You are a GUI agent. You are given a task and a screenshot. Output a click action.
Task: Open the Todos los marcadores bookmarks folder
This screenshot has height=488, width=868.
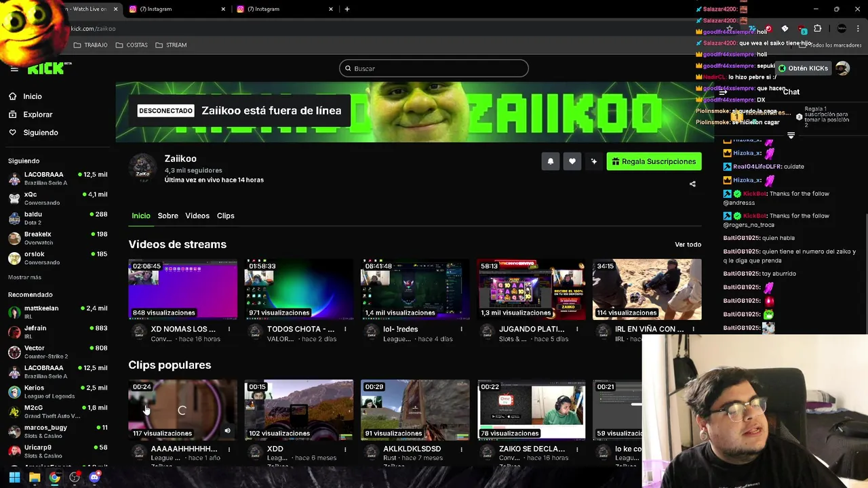(831, 45)
